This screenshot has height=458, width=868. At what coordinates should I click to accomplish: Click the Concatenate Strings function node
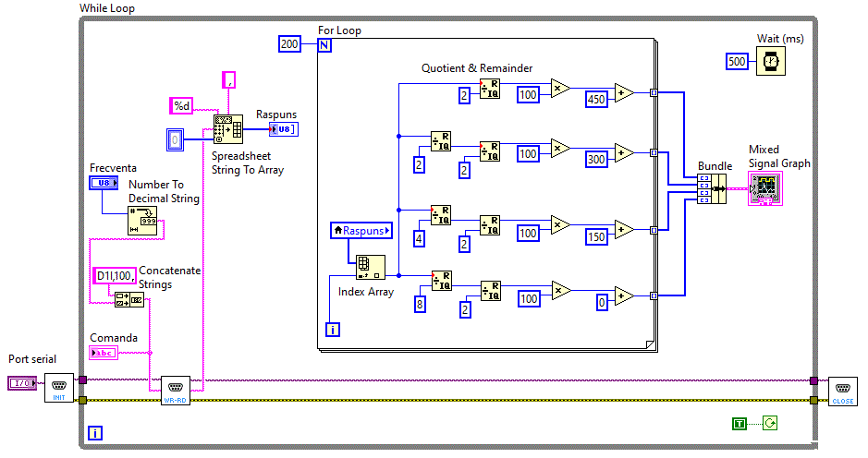tap(128, 299)
